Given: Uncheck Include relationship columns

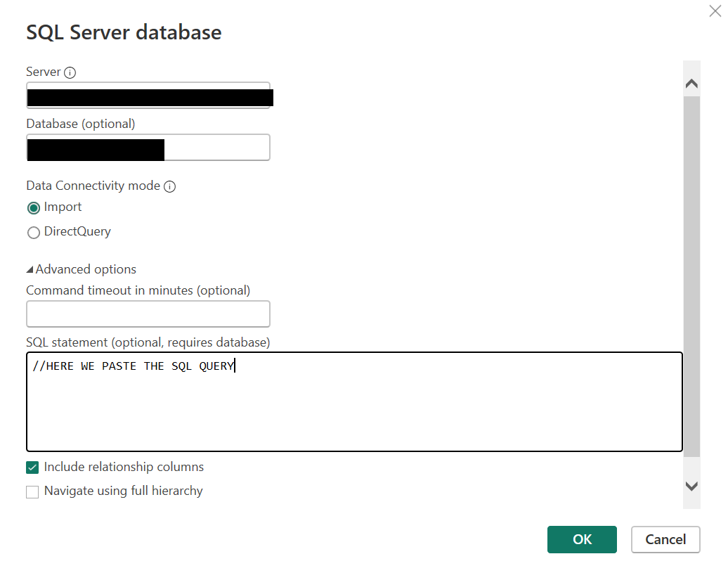Looking at the screenshot, I should point(32,468).
